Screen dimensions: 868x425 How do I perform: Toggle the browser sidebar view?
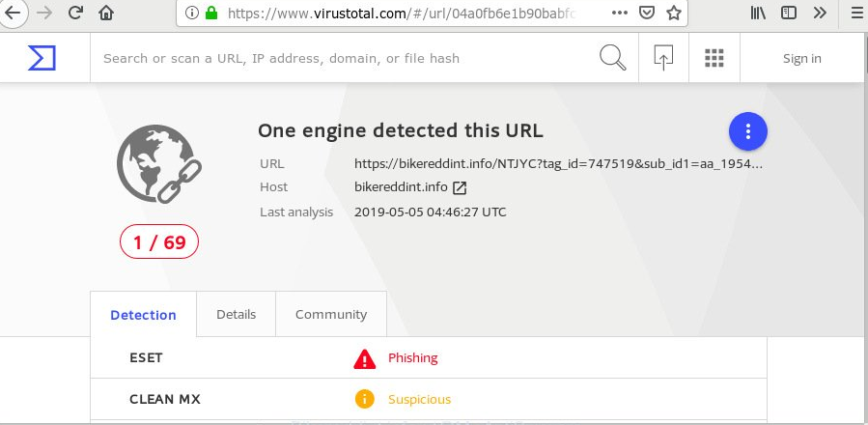(x=789, y=14)
